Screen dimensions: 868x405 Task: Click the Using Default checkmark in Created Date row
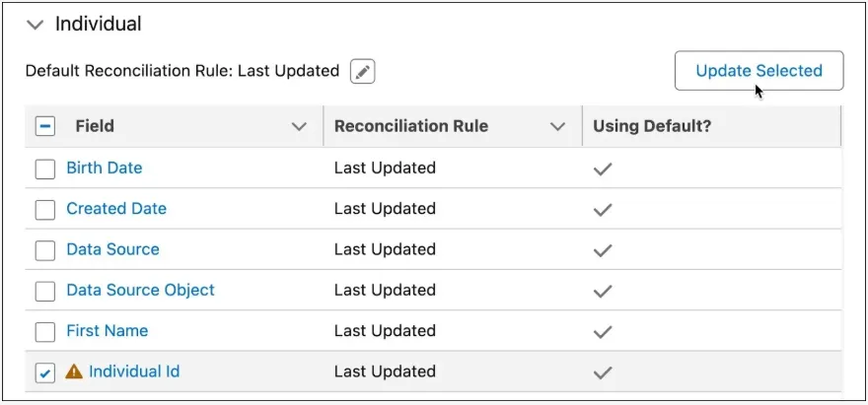pyautogui.click(x=602, y=209)
